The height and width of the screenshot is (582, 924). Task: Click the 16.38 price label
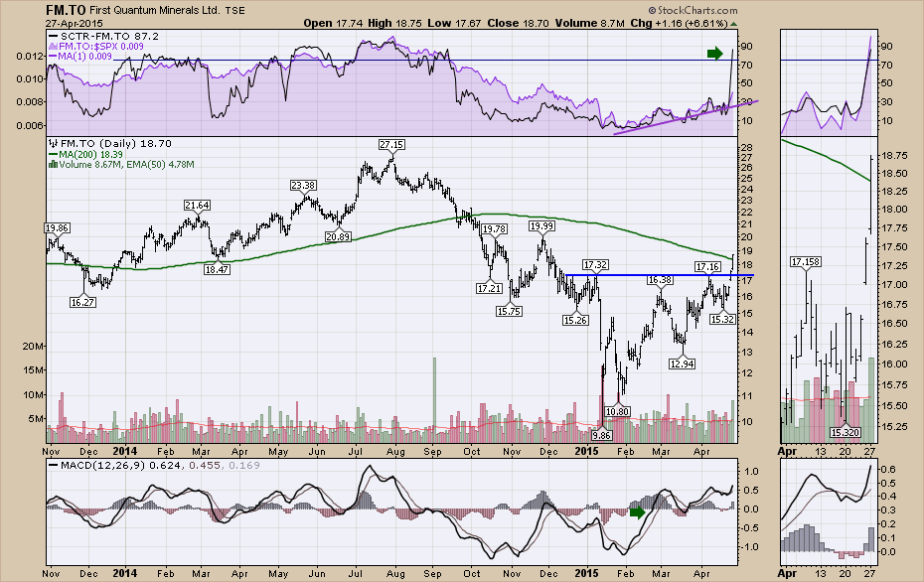[660, 280]
